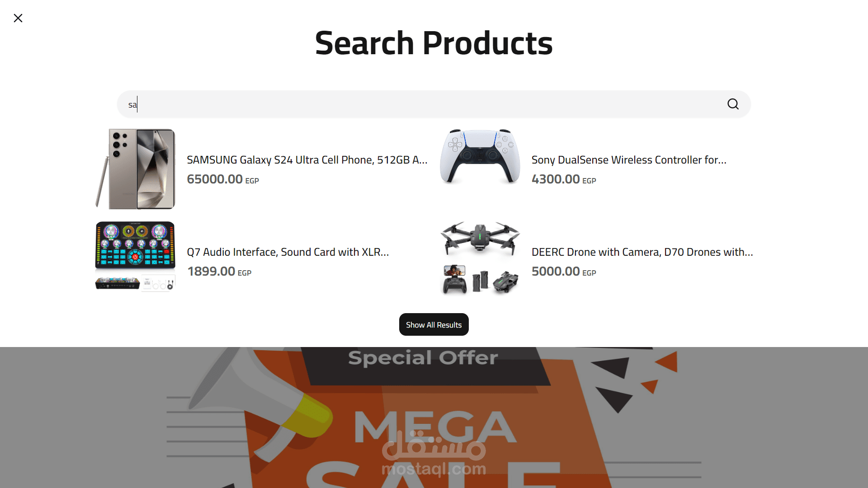Open Q7 Audio Interface Sound Card title
This screenshot has height=488, width=868.
pyautogui.click(x=288, y=252)
